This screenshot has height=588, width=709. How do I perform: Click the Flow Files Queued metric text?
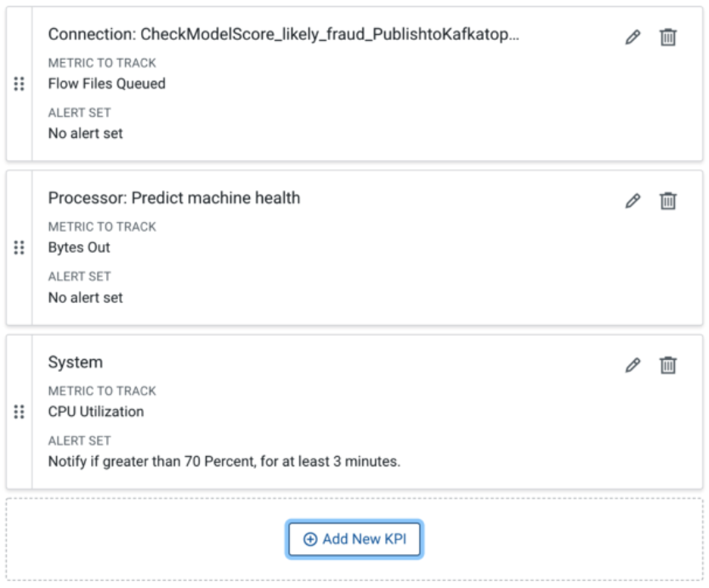[x=107, y=83]
